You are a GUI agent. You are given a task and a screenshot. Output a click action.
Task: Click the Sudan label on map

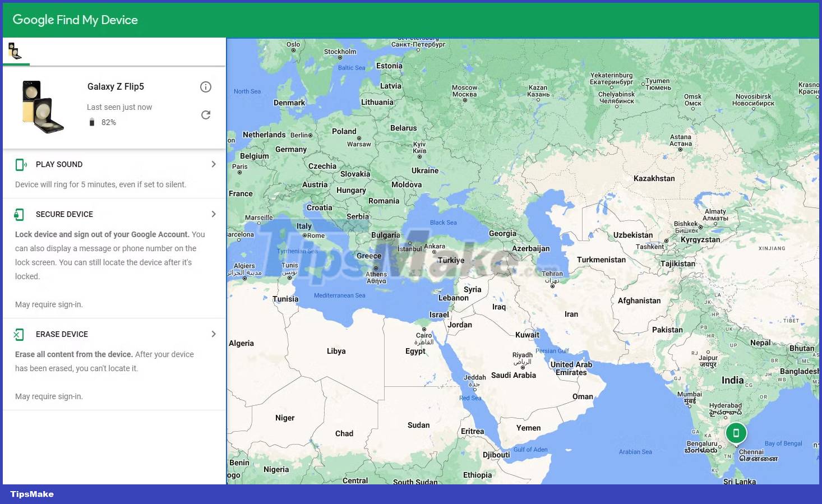tap(419, 425)
